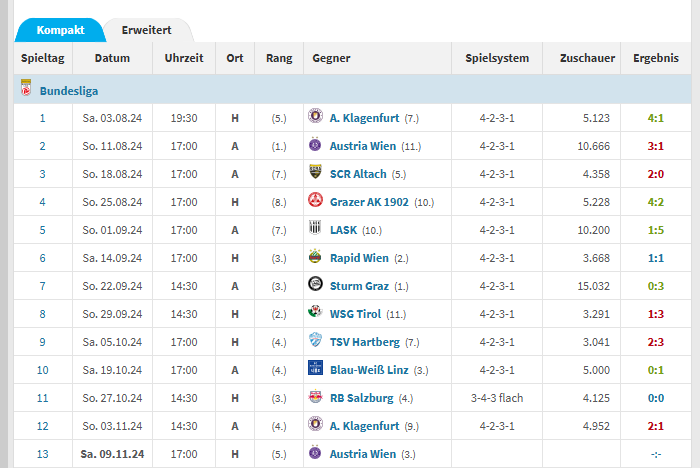The width and height of the screenshot is (700, 468).
Task: Click the Sturm Graz club crest
Action: 315,285
